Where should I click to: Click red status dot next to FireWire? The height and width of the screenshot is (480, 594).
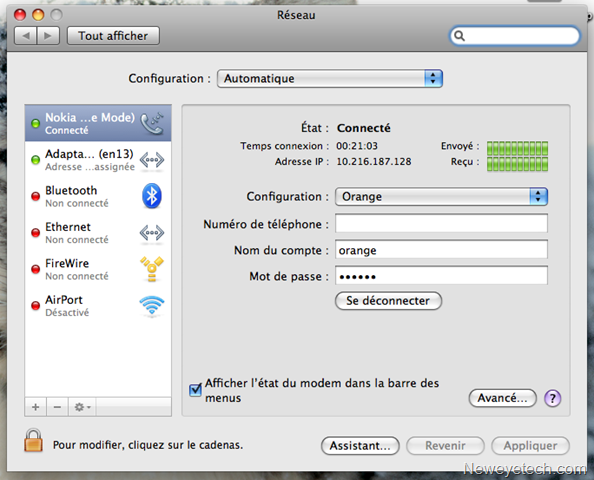(x=36, y=269)
